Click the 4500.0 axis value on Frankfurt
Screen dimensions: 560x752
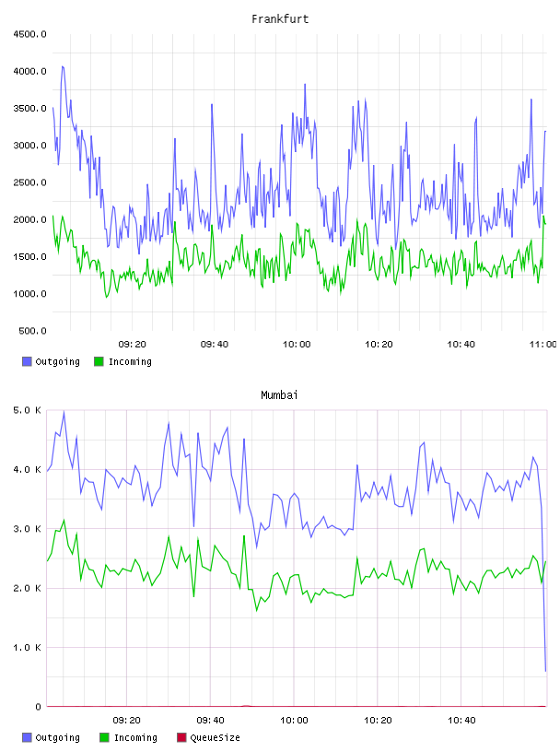(x=29, y=34)
